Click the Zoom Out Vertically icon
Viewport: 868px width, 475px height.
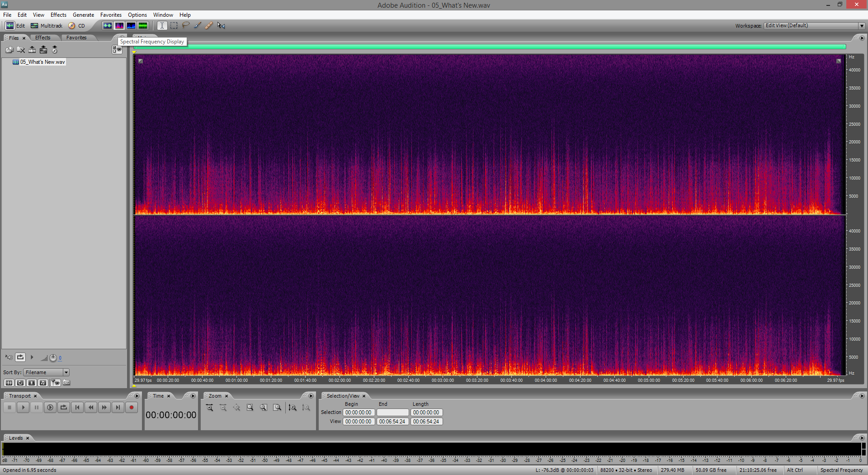click(306, 408)
